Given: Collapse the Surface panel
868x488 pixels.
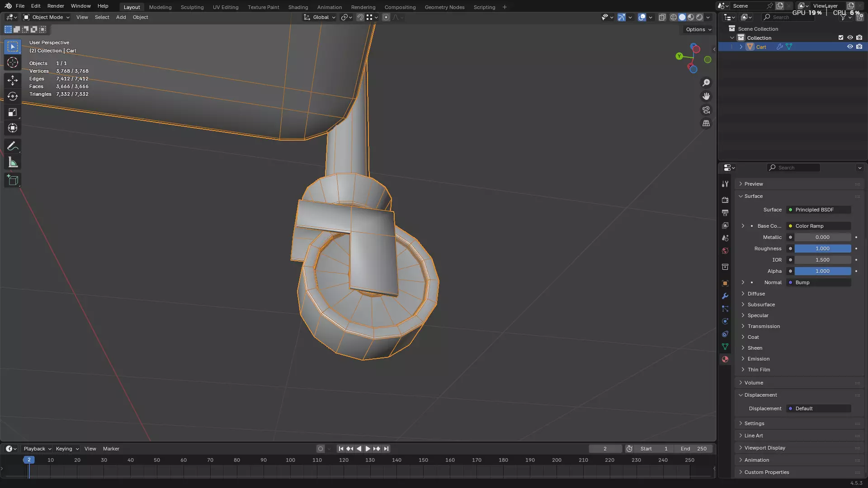Looking at the screenshot, I should (753, 196).
